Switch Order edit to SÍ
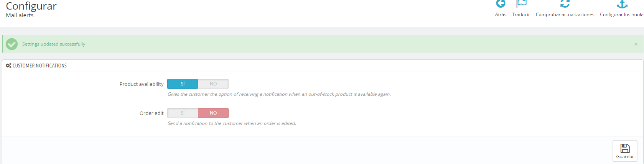Image resolution: width=644 pixels, height=164 pixels. coord(183,113)
